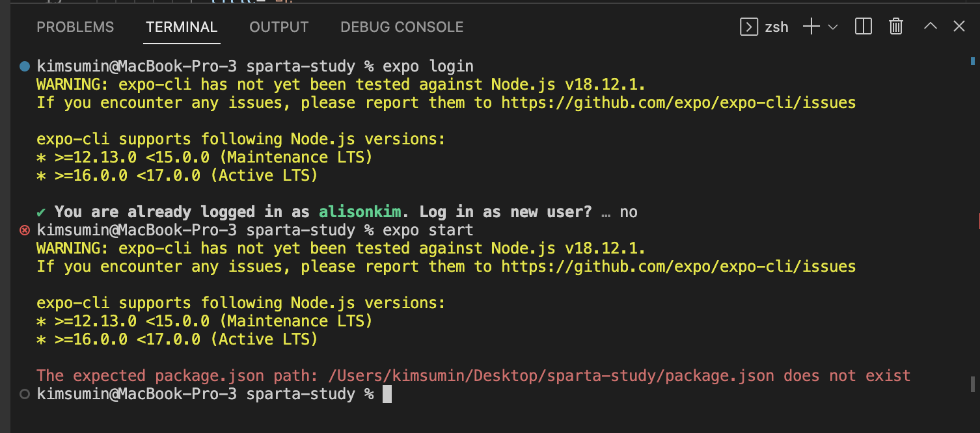Open the OUTPUT tab
980x433 pixels.
[279, 27]
